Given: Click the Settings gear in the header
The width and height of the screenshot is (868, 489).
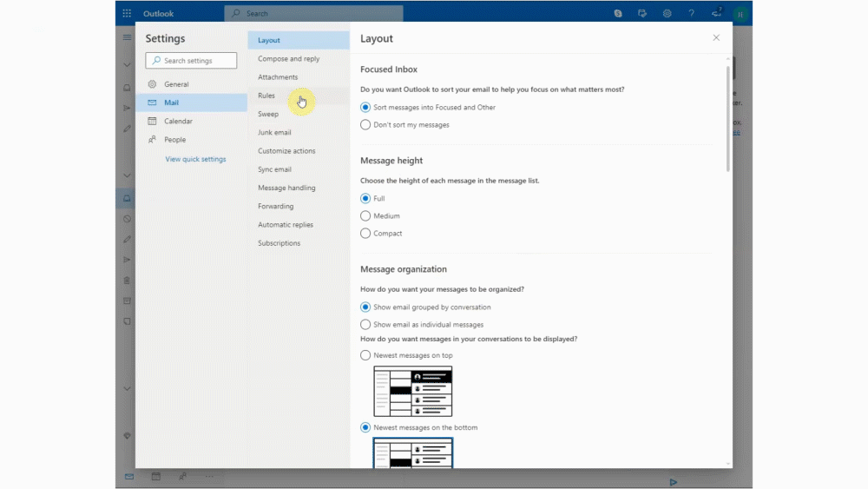Looking at the screenshot, I should [x=667, y=13].
